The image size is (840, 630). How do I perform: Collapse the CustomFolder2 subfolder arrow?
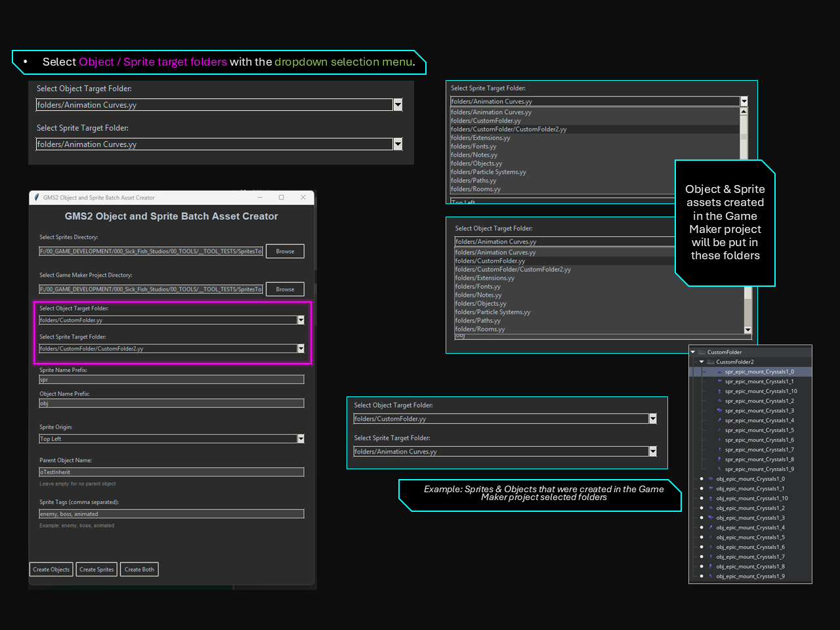702,362
